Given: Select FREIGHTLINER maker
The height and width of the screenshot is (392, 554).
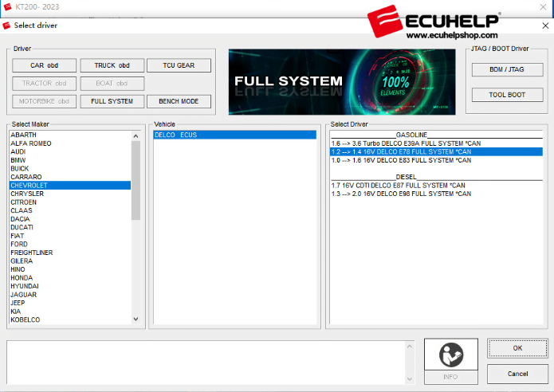Looking at the screenshot, I should tap(70, 253).
